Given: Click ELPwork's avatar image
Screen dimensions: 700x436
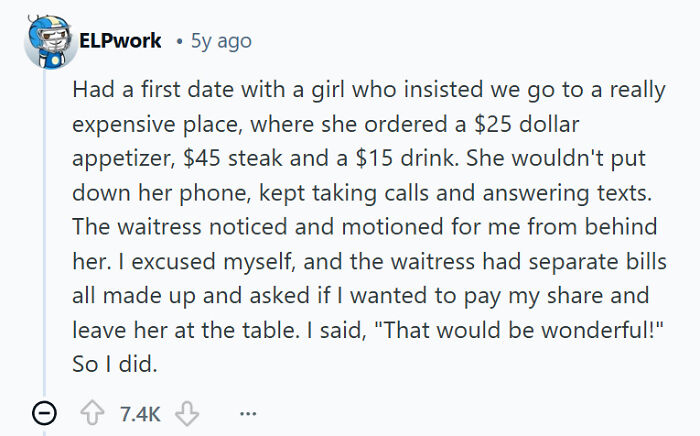Looking at the screenshot, I should pyautogui.click(x=41, y=42).
